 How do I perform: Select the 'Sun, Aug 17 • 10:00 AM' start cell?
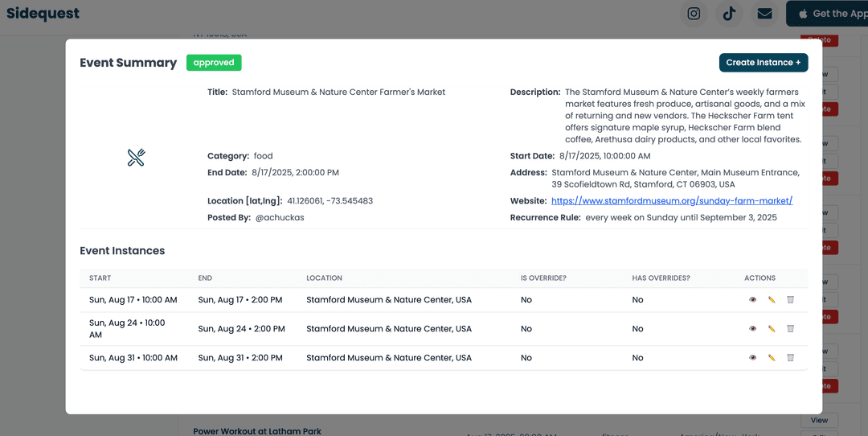tap(133, 300)
